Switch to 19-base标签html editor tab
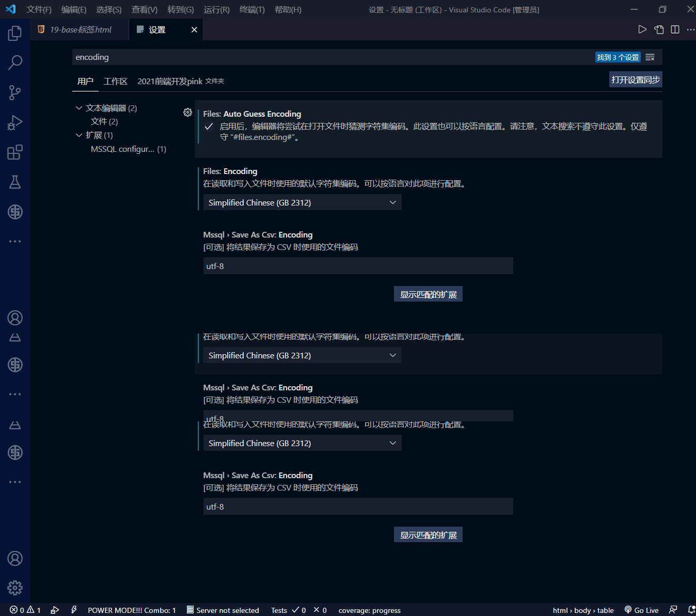The image size is (696, 616). (80, 30)
